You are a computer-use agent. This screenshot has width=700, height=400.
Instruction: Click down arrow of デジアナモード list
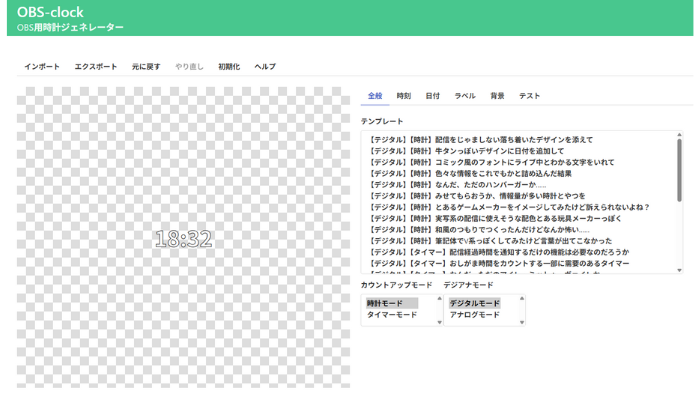click(x=522, y=322)
